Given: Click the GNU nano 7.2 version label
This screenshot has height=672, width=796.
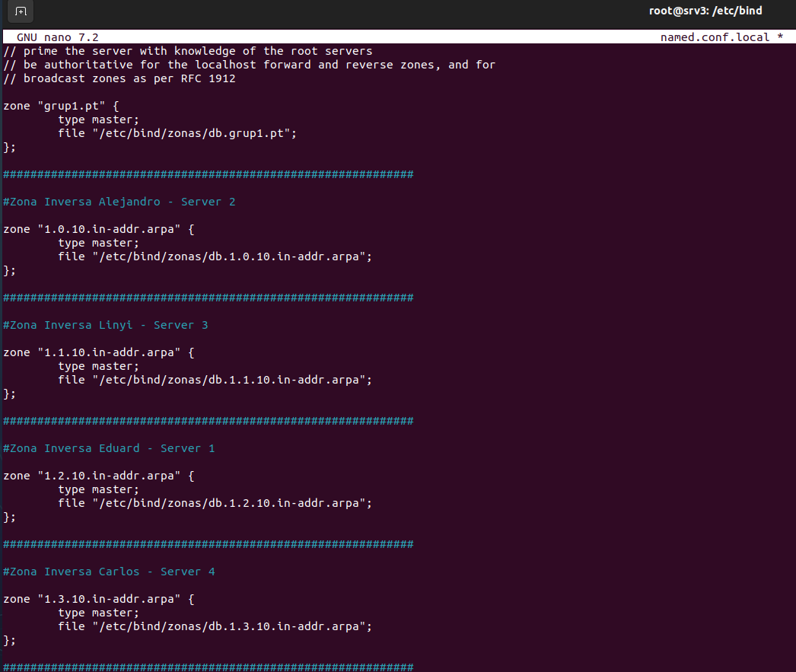Looking at the screenshot, I should point(58,37).
